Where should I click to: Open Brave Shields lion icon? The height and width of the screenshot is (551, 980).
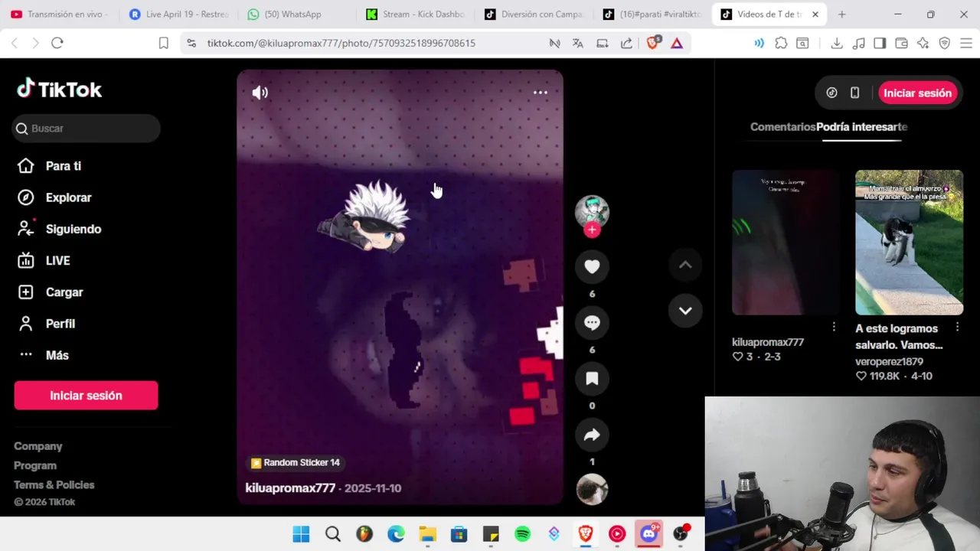pyautogui.click(x=652, y=44)
